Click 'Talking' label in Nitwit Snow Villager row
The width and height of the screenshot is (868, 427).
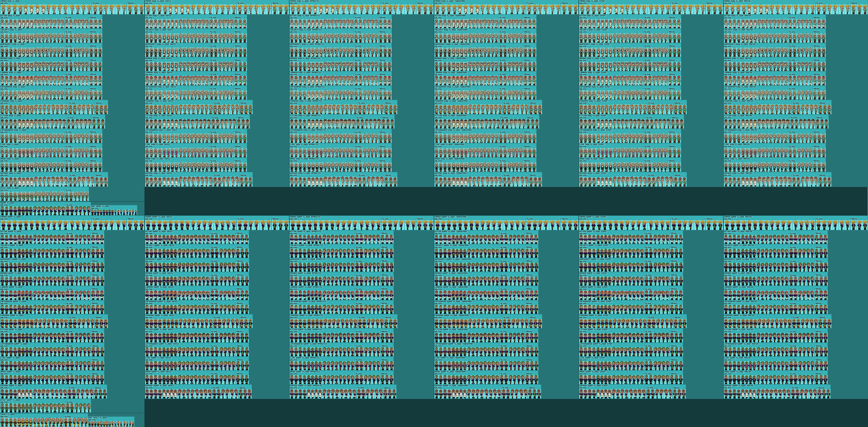click(x=68, y=190)
